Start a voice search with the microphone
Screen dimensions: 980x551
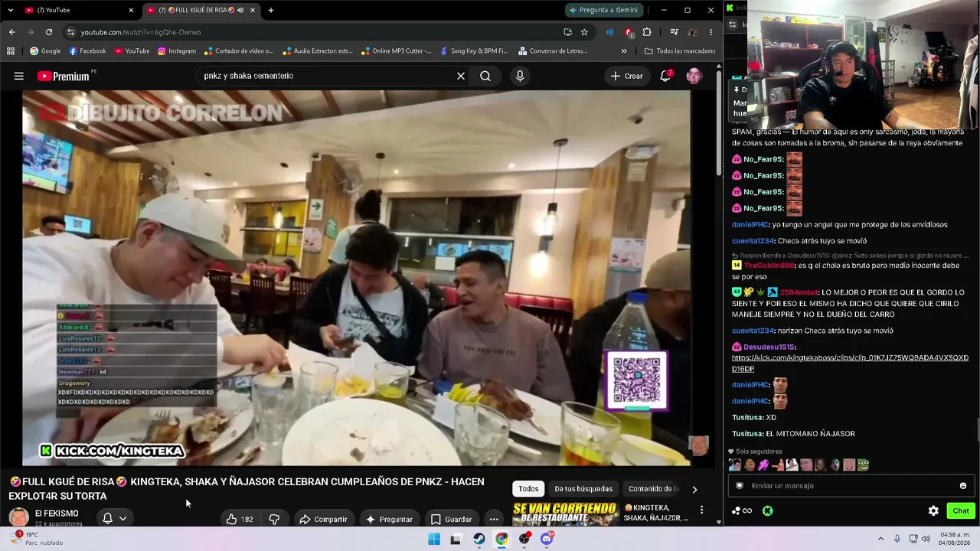(520, 76)
